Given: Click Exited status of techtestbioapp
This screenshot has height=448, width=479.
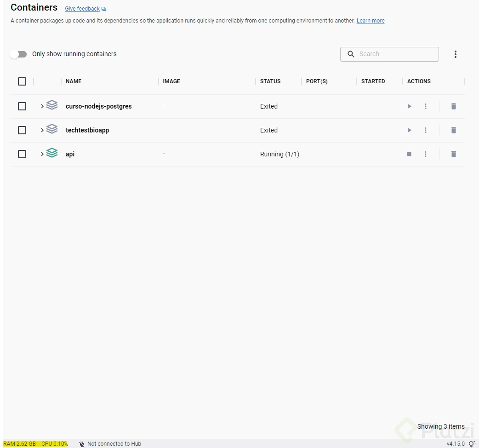Looking at the screenshot, I should coord(269,130).
